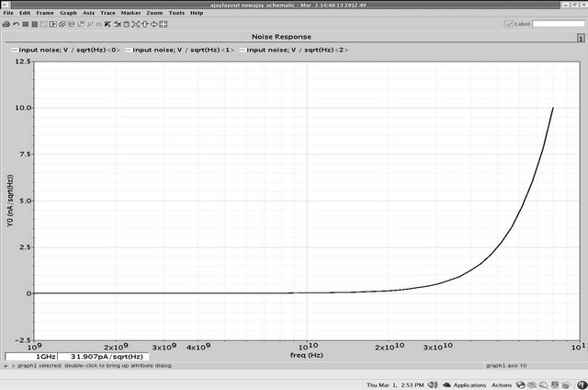Open the Zoom menu
588x390 pixels.
tap(154, 13)
